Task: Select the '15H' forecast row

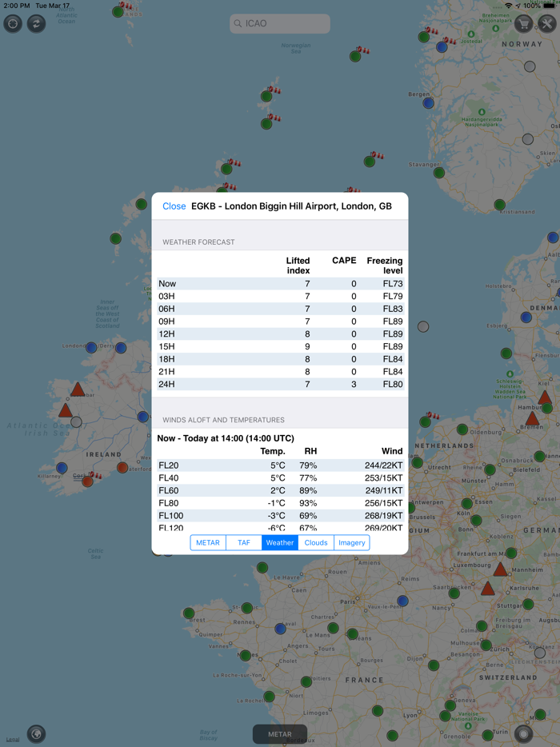Action: click(x=280, y=346)
